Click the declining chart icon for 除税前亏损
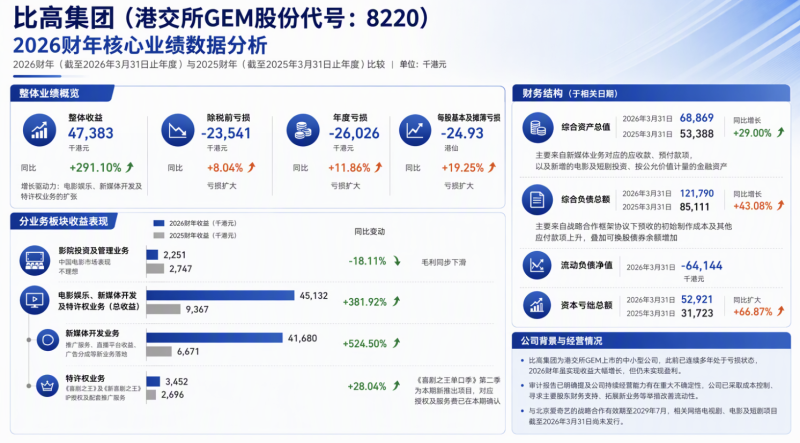This screenshot has width=800, height=443. [178, 130]
